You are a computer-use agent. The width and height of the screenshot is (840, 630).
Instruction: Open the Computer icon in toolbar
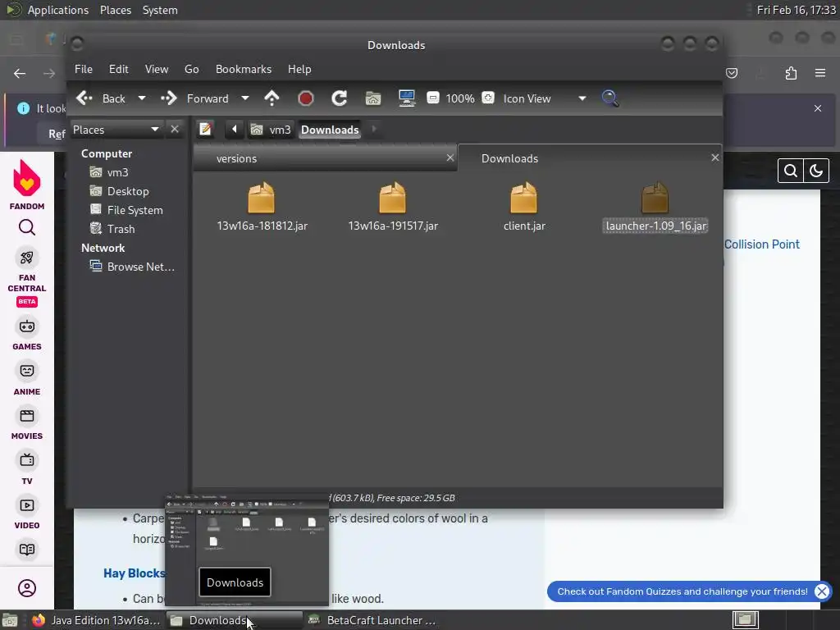tap(407, 98)
